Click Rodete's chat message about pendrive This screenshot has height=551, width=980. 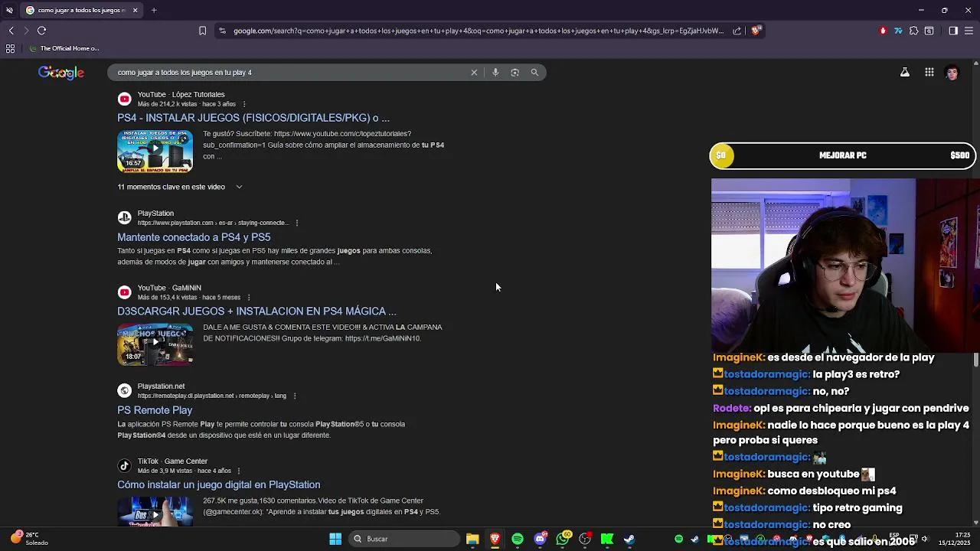[841, 409]
